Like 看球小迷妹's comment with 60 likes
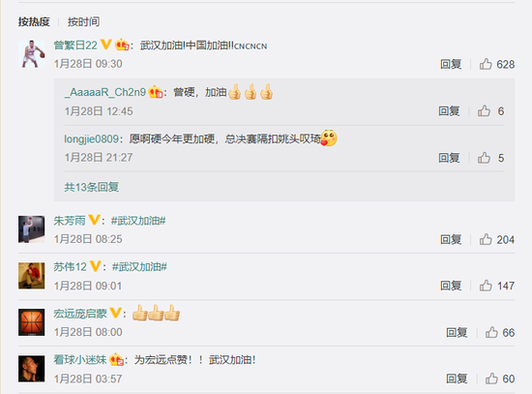Screen dimensions: 532x394 (x=491, y=379)
